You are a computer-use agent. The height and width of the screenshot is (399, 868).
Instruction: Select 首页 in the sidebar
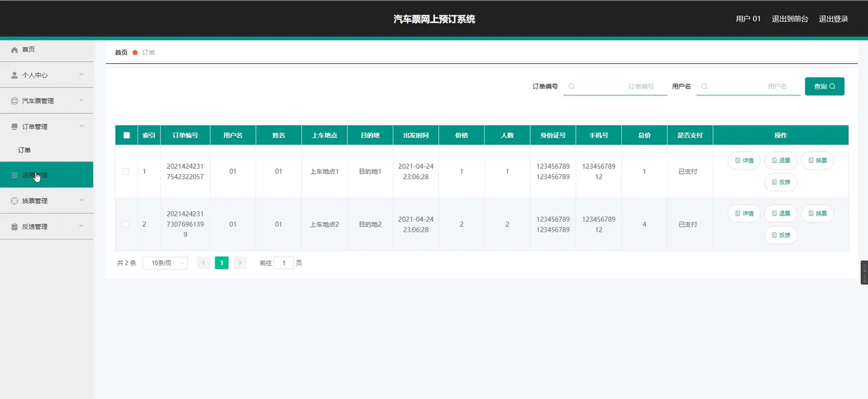click(46, 50)
